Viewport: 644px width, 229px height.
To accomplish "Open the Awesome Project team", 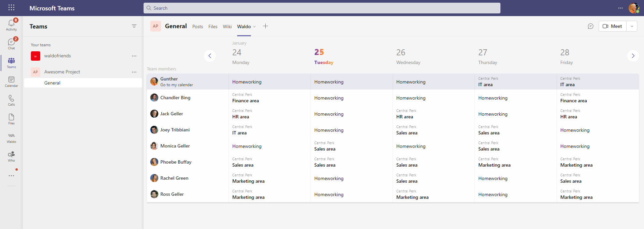I will click(62, 72).
